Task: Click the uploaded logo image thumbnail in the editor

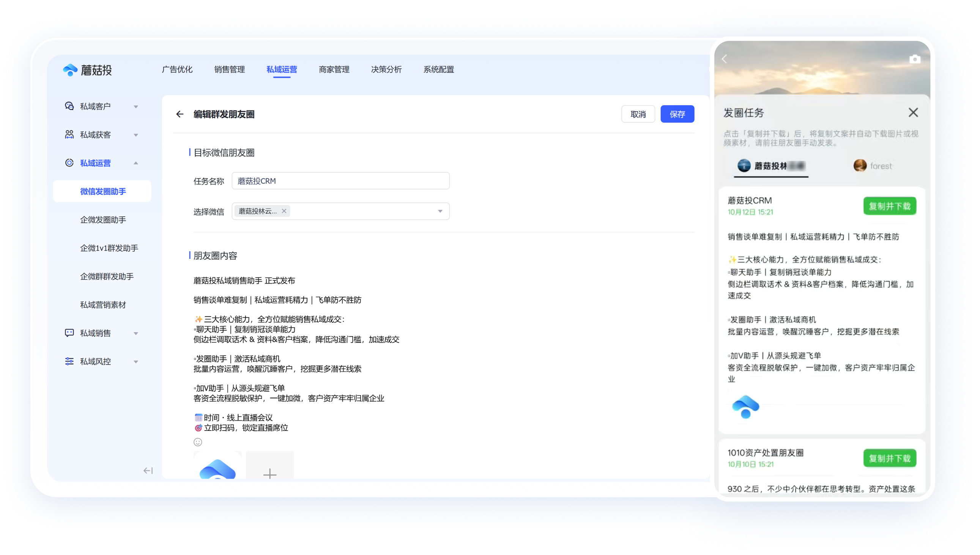Action: point(217,465)
